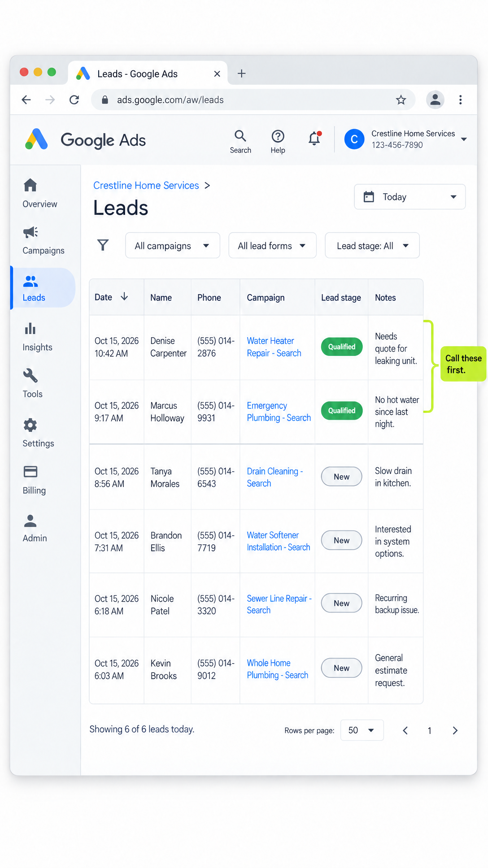Click the Lead stage column header
488x868 pixels.
[341, 297]
